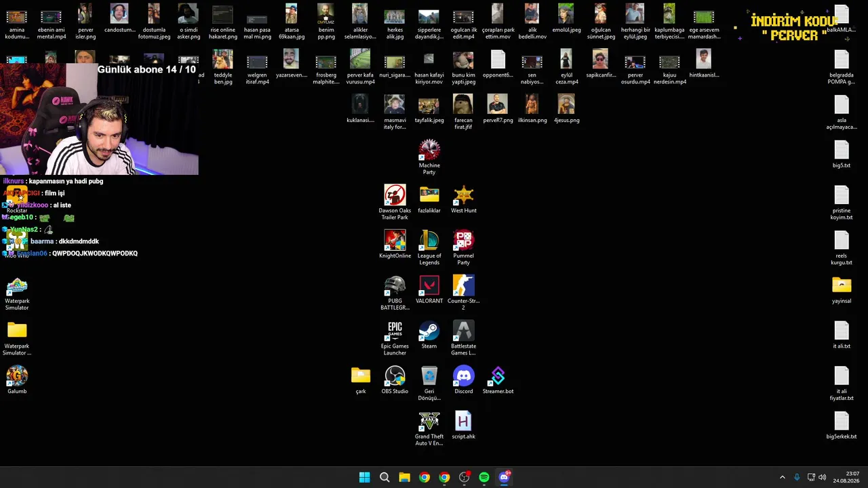Open File Explorer from taskbar
This screenshot has height=488, width=868.
tap(404, 477)
